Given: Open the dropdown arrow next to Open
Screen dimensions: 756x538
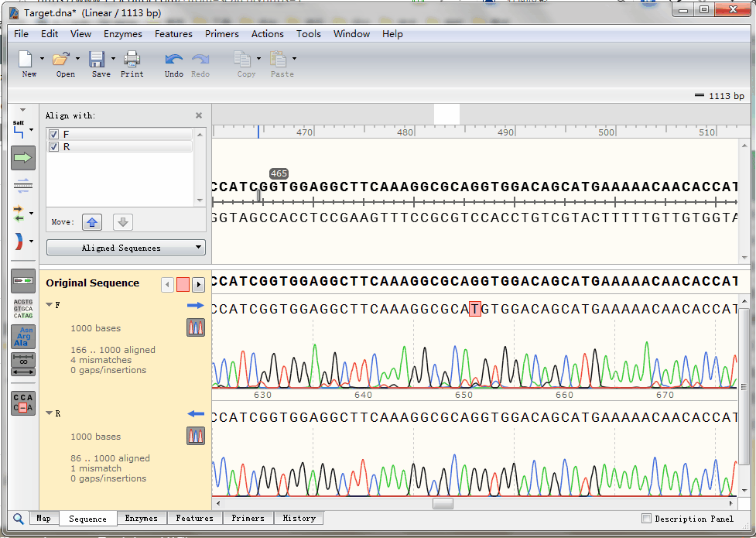Looking at the screenshot, I should (77, 59).
